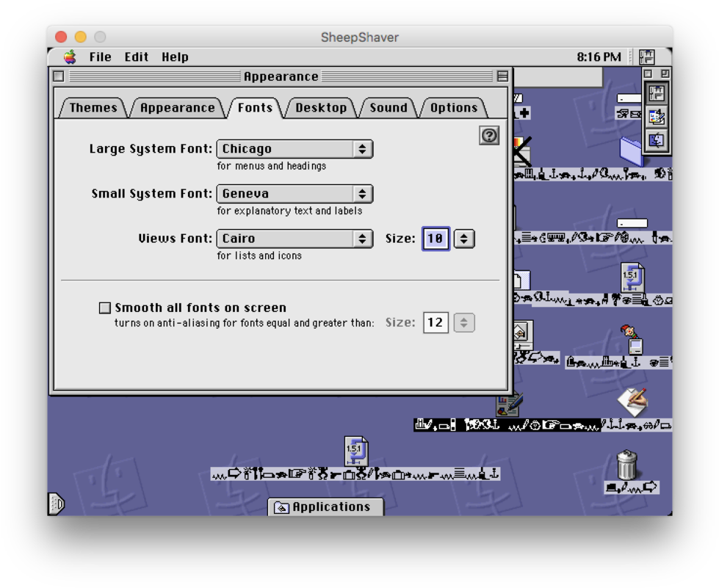Click top icon in floating application palette
This screenshot has width=719, height=588.
pyautogui.click(x=657, y=93)
